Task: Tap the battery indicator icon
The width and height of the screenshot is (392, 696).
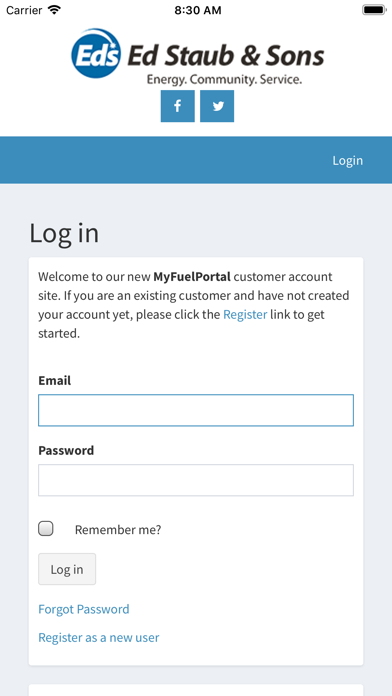Action: point(374,10)
